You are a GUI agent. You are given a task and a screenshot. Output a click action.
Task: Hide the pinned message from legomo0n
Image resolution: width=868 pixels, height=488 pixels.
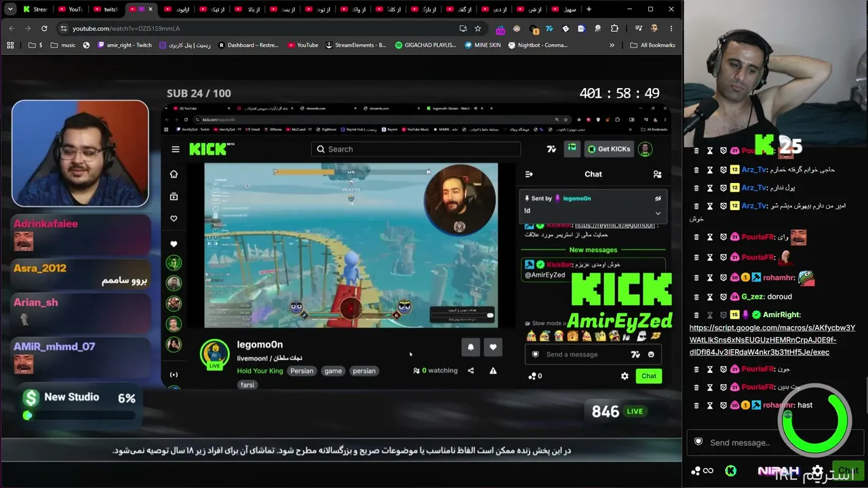(658, 199)
